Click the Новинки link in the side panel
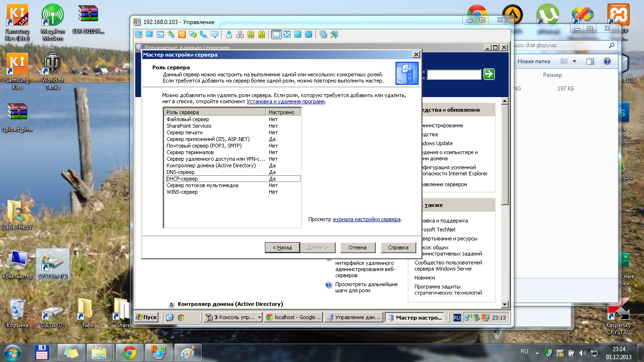Screen dimensions: 644x362 coord(425,278)
